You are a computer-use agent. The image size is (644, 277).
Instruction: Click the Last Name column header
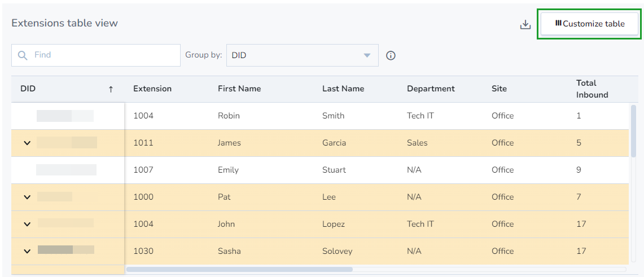click(x=343, y=89)
